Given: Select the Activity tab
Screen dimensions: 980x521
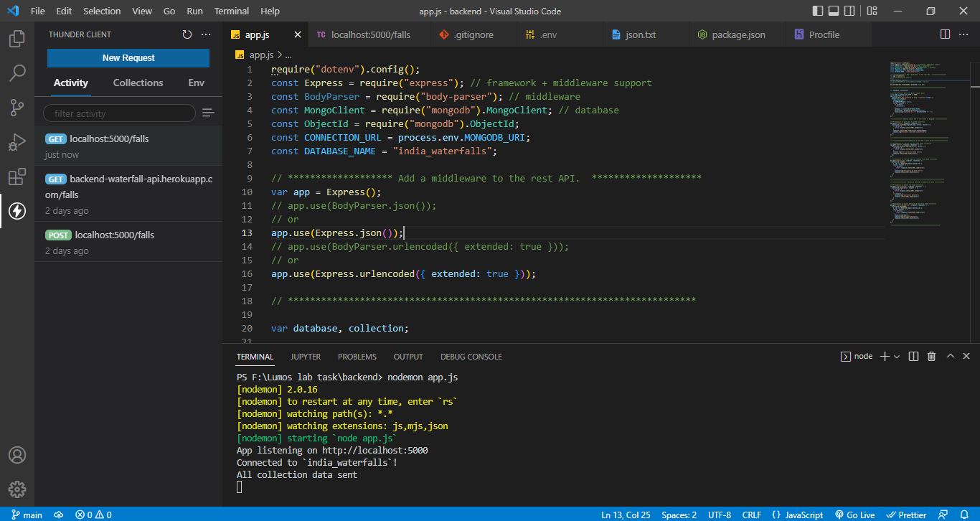Looking at the screenshot, I should (x=70, y=83).
